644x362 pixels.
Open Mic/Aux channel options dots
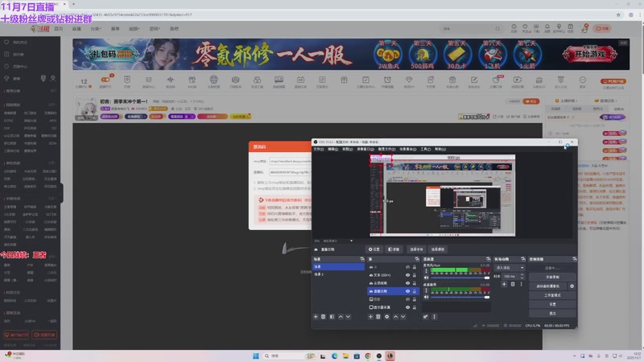click(x=426, y=271)
